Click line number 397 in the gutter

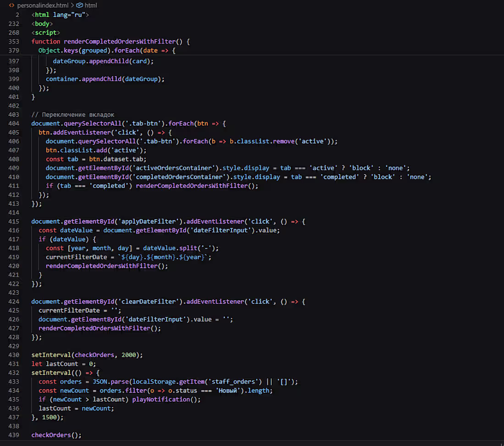coord(13,61)
